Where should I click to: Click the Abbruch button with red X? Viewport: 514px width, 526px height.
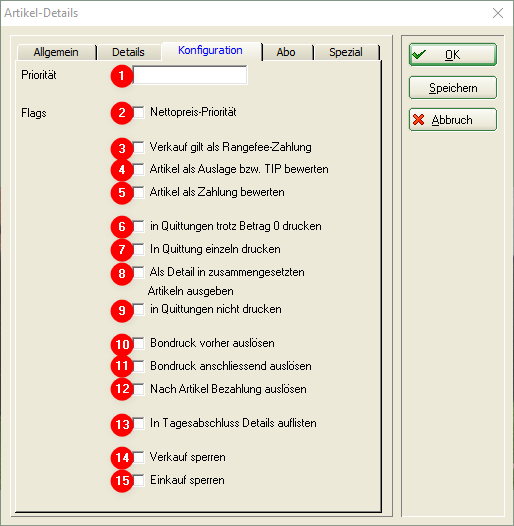coord(453,119)
